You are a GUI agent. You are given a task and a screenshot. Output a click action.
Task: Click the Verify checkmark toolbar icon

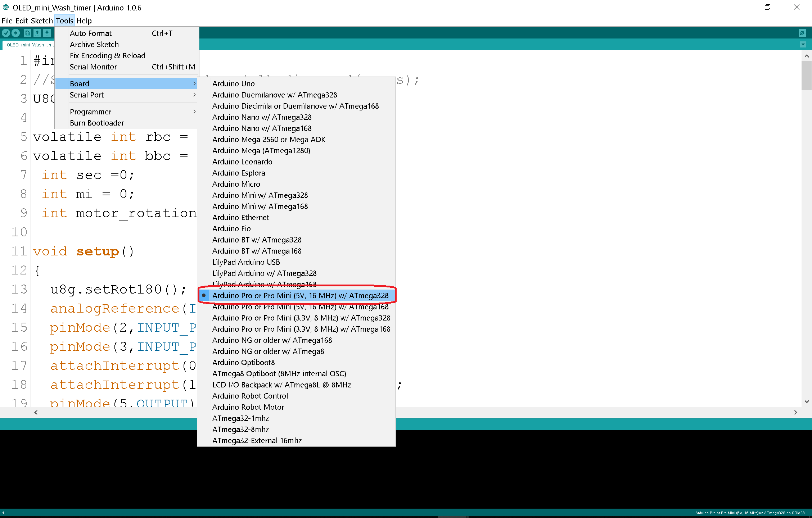tap(6, 33)
